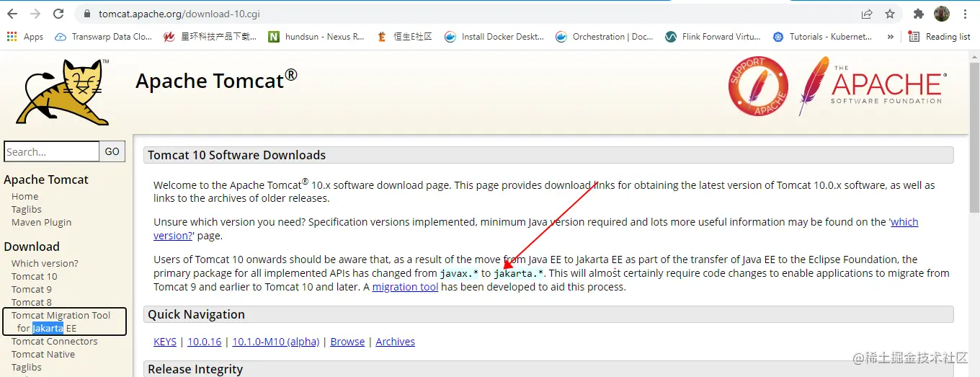
Task: Open 'Which version?' sidebar link
Action: [x=45, y=263]
